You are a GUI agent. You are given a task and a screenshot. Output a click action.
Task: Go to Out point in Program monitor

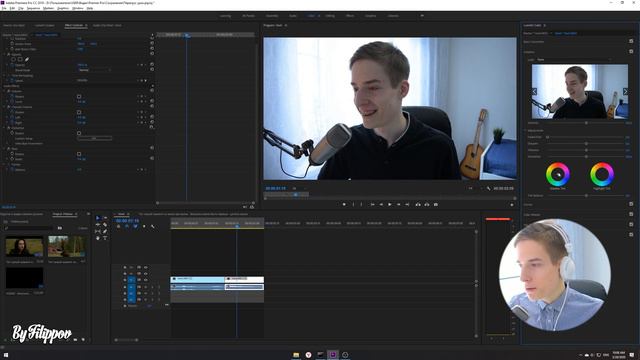[407, 204]
